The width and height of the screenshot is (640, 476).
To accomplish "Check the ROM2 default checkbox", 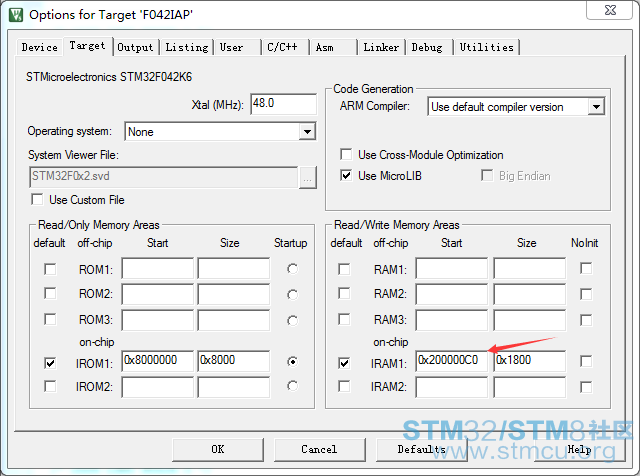I will (x=50, y=294).
